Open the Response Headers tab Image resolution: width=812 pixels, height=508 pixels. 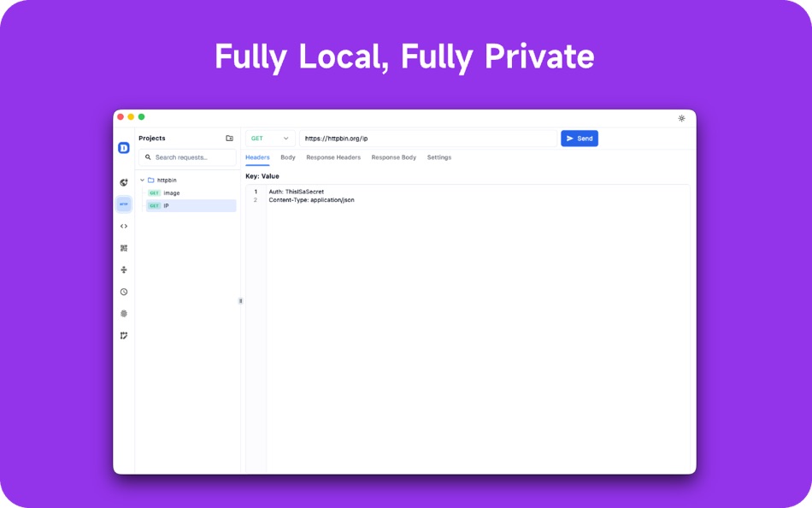(x=333, y=157)
